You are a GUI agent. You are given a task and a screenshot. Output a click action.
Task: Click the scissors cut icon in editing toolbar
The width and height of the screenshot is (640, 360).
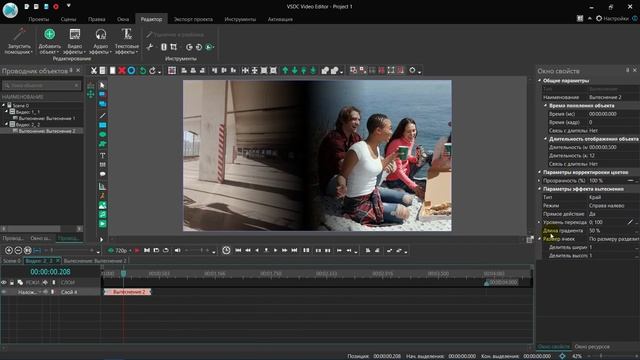[x=93, y=71]
